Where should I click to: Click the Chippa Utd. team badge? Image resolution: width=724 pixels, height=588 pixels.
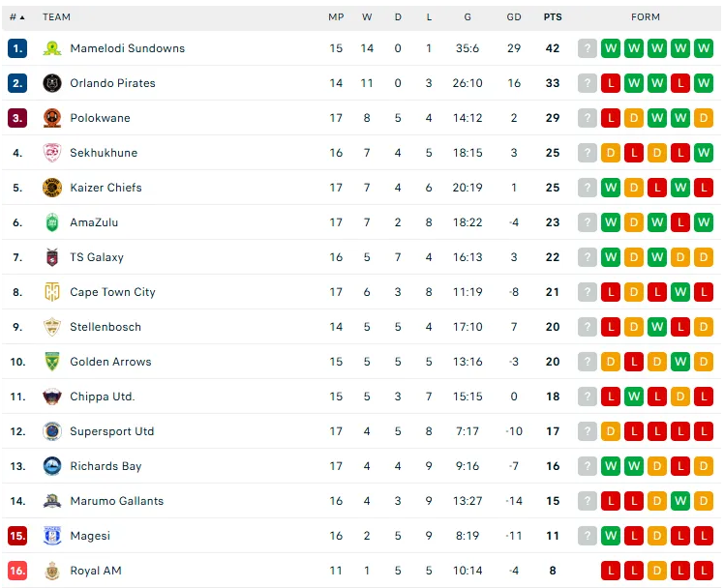pos(52,397)
